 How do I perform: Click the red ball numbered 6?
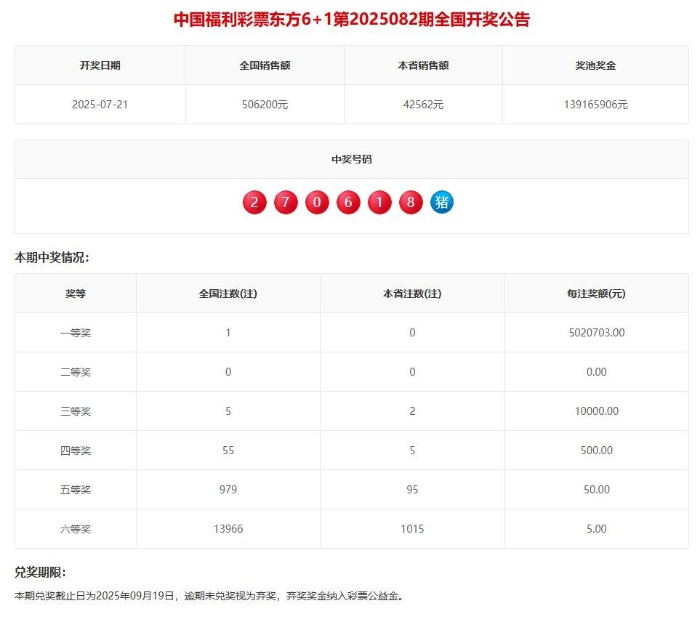pyautogui.click(x=348, y=202)
